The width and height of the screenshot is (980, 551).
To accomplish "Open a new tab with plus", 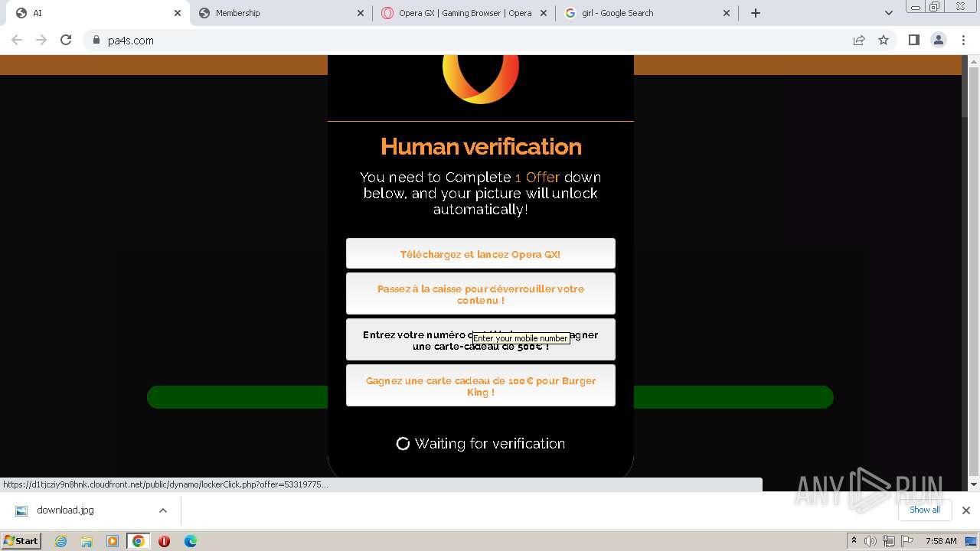I will pyautogui.click(x=756, y=13).
